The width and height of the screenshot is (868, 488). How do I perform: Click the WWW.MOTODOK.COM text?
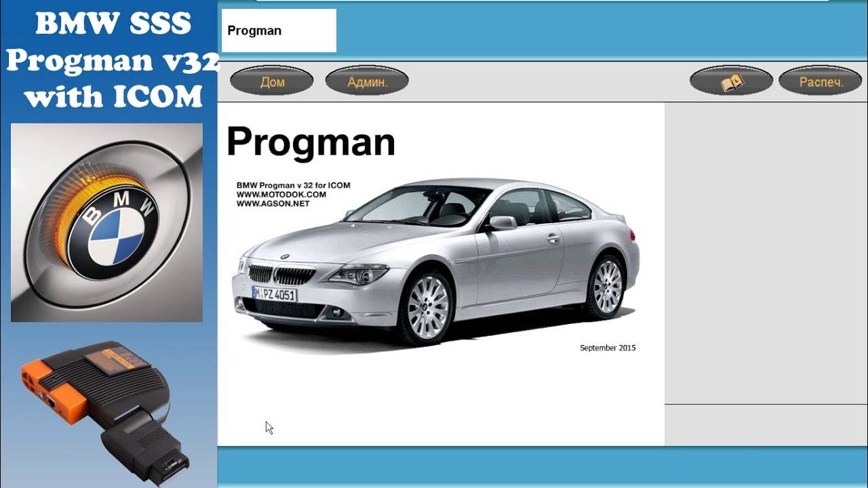[x=281, y=195]
